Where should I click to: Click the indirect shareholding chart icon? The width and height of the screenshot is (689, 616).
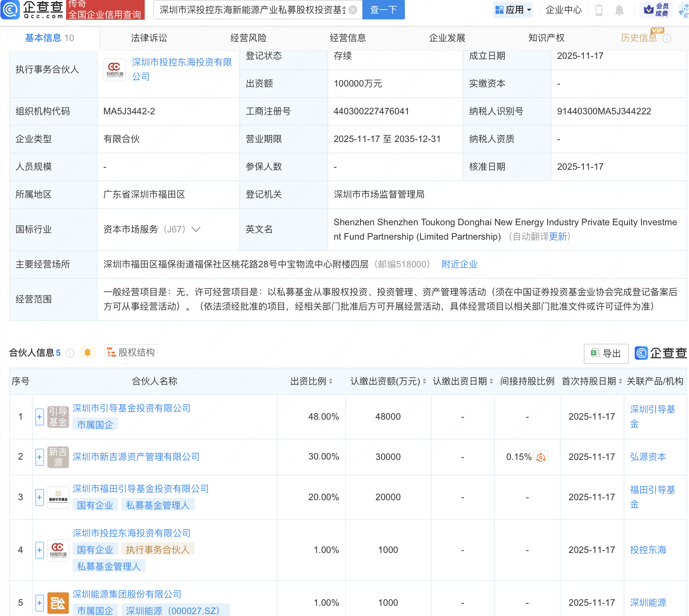(541, 457)
